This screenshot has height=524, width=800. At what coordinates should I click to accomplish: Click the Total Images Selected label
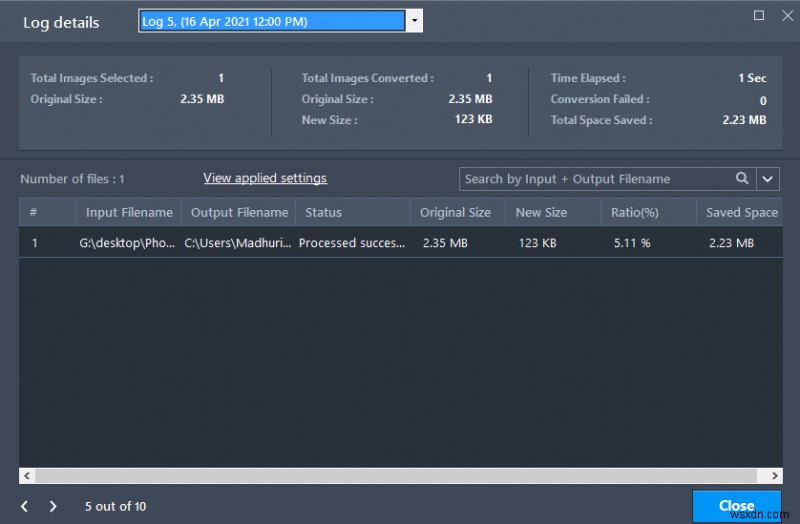92,78
